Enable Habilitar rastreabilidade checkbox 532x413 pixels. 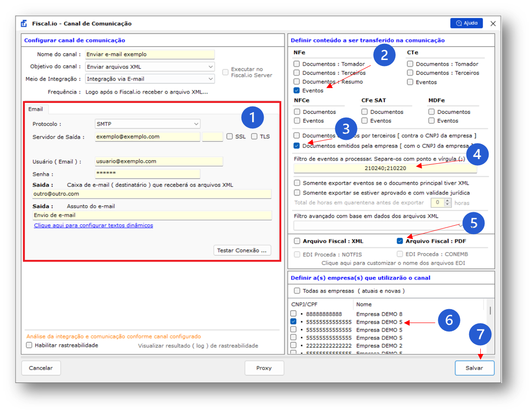30,345
